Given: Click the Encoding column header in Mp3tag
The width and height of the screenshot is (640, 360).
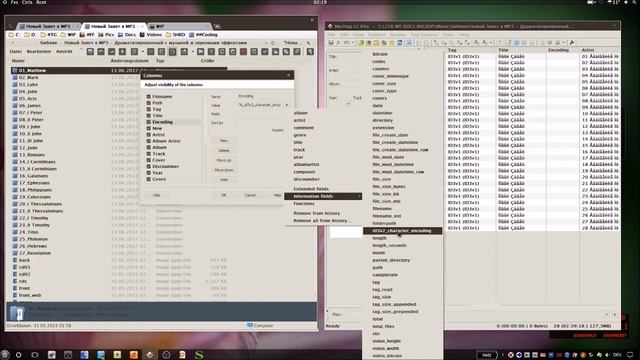Looking at the screenshot, I should [x=558, y=50].
